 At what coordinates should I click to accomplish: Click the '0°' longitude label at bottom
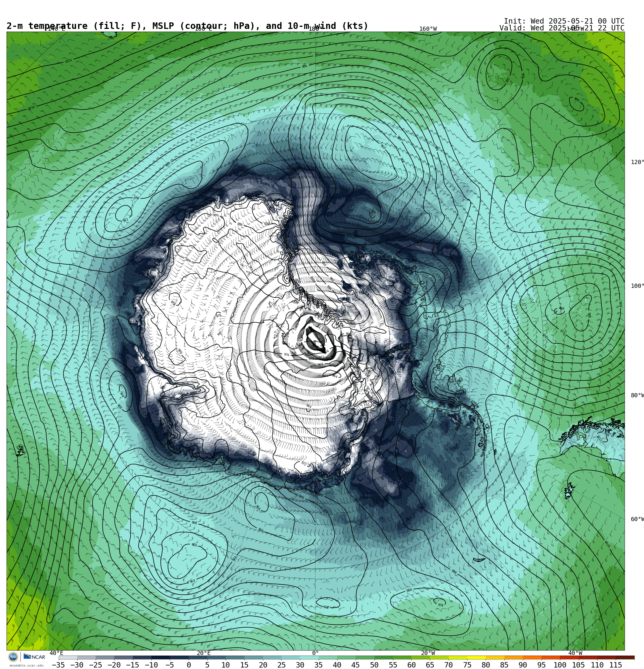(x=315, y=653)
